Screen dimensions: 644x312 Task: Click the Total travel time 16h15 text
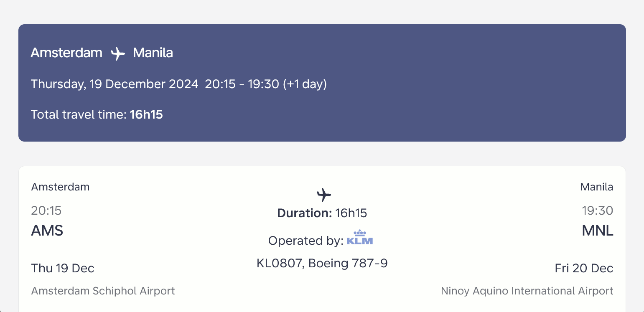97,114
